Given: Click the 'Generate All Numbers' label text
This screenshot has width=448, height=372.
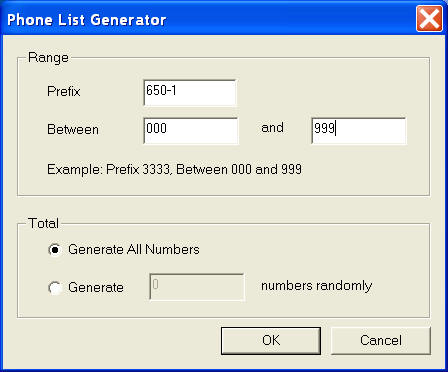Looking at the screenshot, I should tap(134, 250).
